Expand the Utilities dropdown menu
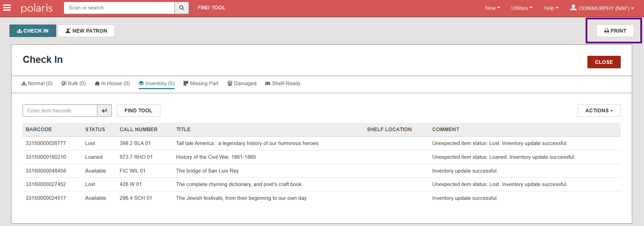 521,8
